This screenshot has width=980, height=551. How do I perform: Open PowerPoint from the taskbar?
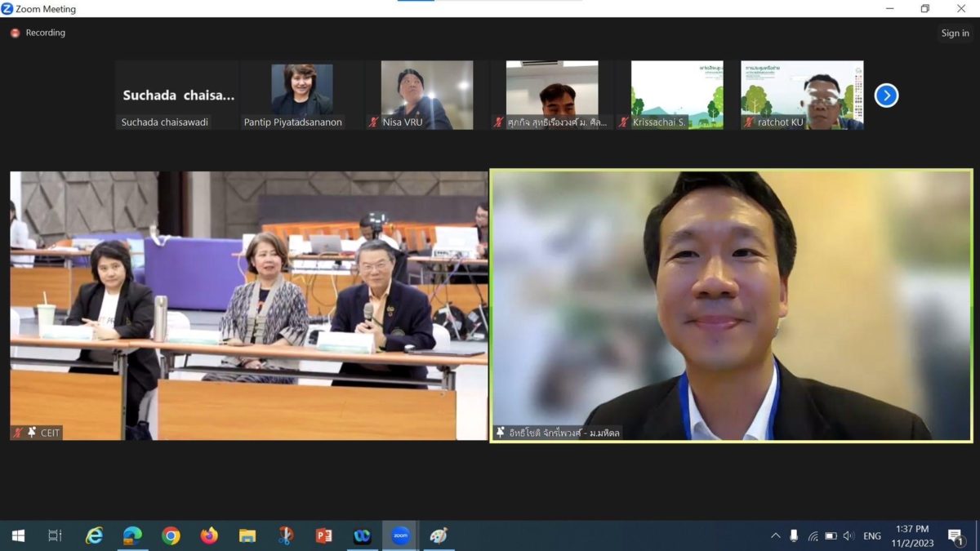pos(323,535)
